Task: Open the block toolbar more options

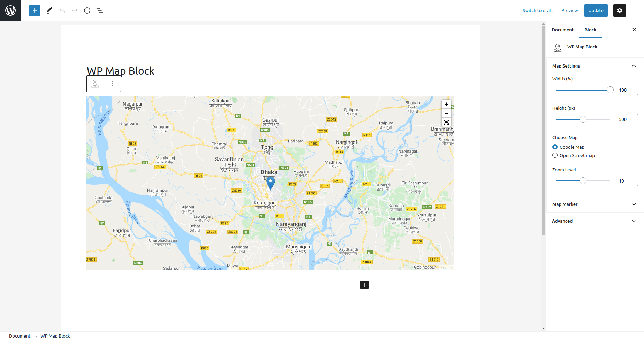Action: [x=112, y=84]
